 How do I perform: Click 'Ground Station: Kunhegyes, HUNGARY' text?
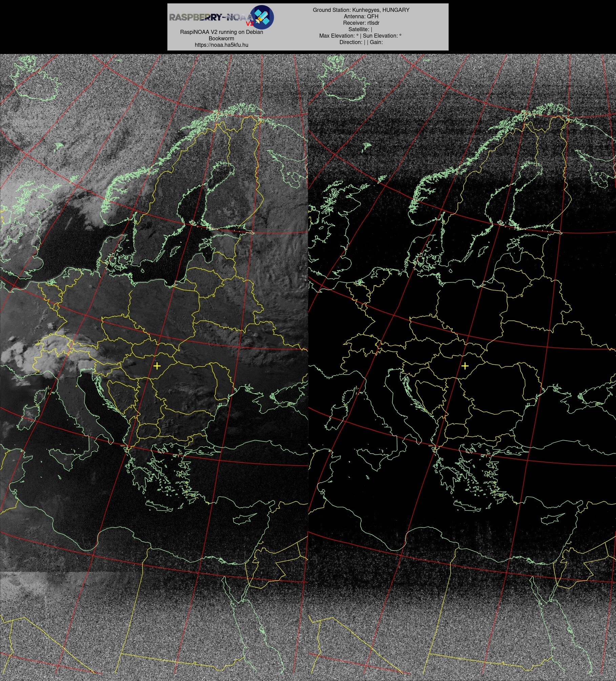click(361, 10)
